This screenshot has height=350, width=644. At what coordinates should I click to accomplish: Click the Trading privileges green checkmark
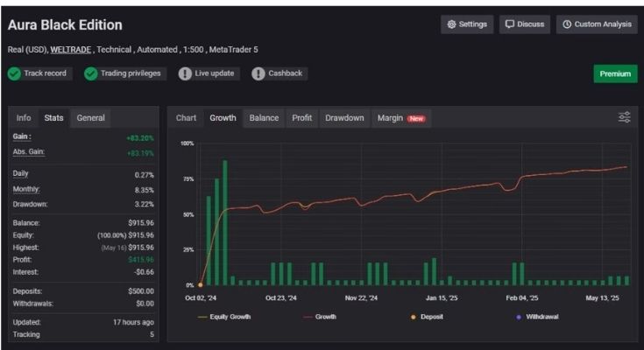90,73
